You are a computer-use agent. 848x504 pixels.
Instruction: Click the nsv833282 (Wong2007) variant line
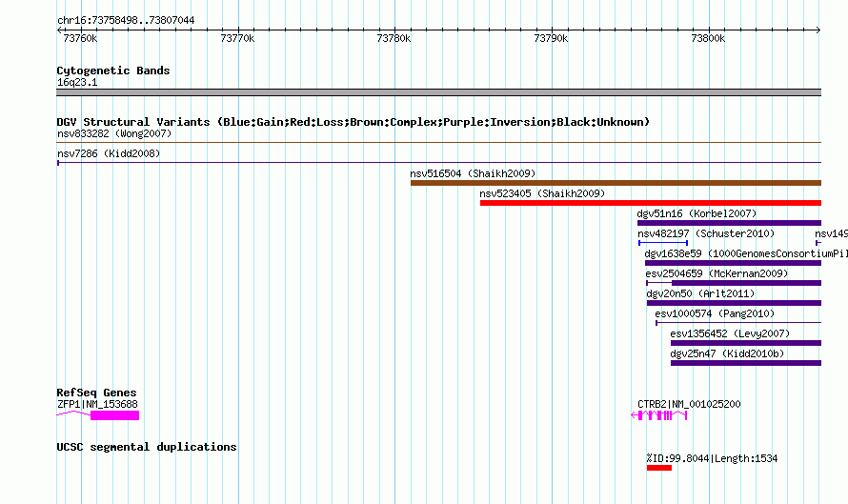pyautogui.click(x=438, y=143)
